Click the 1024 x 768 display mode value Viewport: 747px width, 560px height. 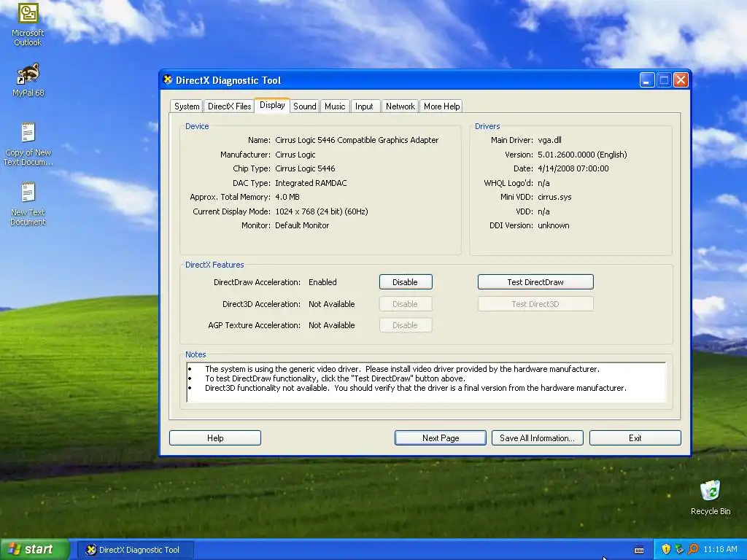coord(322,211)
